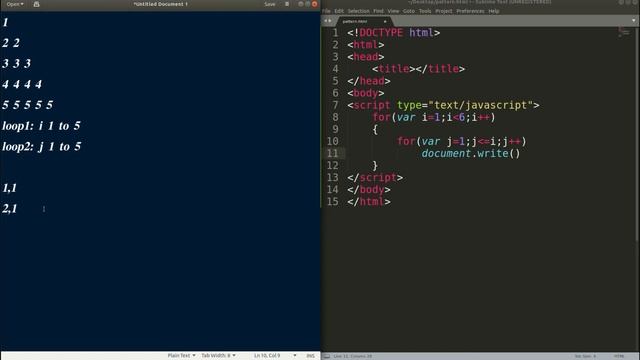640x360 pixels.
Task: Click 'document' in the document.write() line
Action: click(x=446, y=153)
